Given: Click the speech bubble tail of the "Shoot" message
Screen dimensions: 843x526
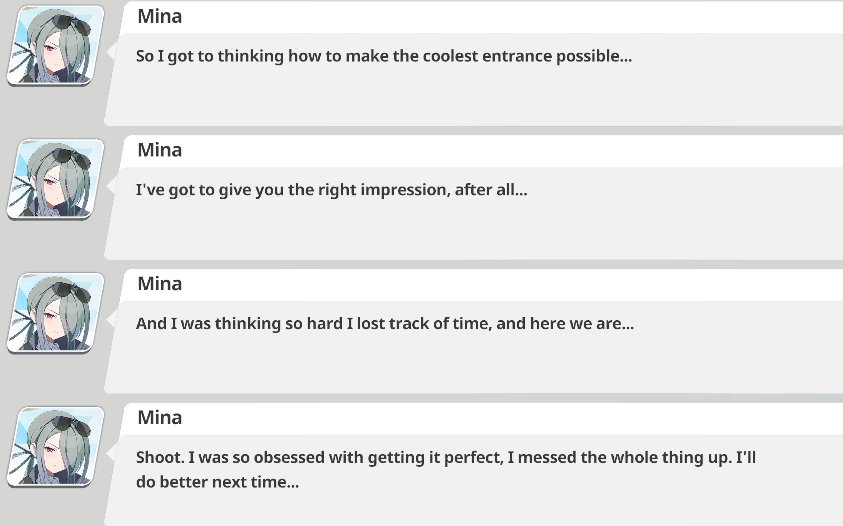Looking at the screenshot, I should [112, 452].
